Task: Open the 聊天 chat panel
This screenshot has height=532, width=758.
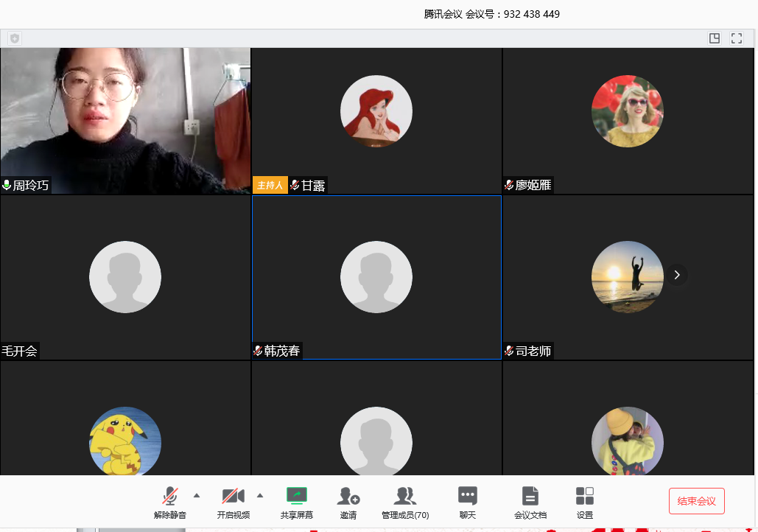Action: click(x=468, y=503)
